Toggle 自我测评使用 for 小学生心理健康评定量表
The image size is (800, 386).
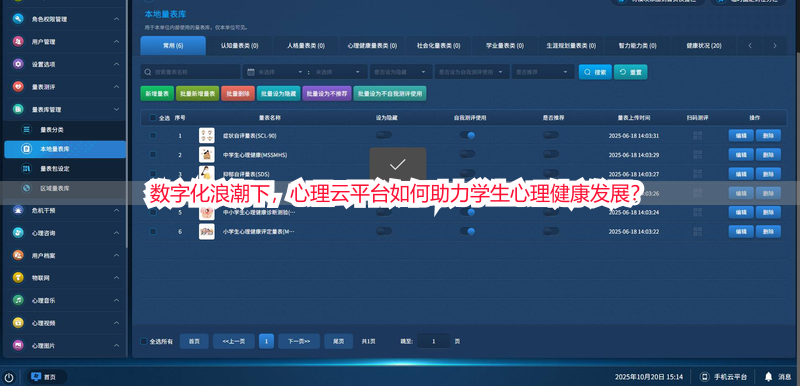(x=467, y=231)
